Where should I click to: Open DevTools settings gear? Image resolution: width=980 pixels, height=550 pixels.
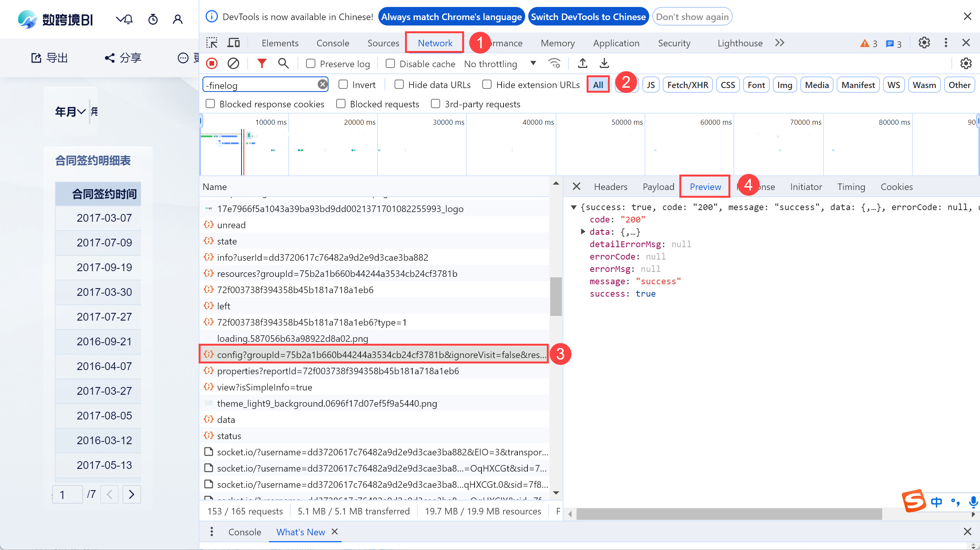click(924, 43)
